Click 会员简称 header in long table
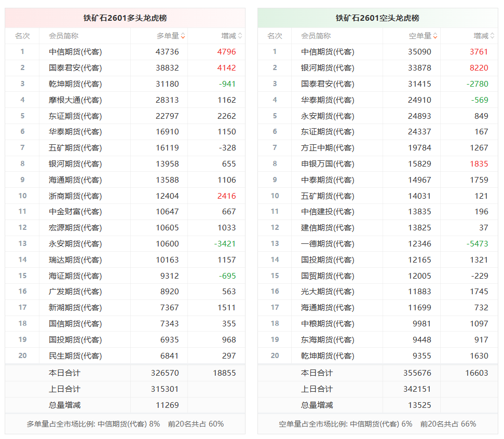 64,36
